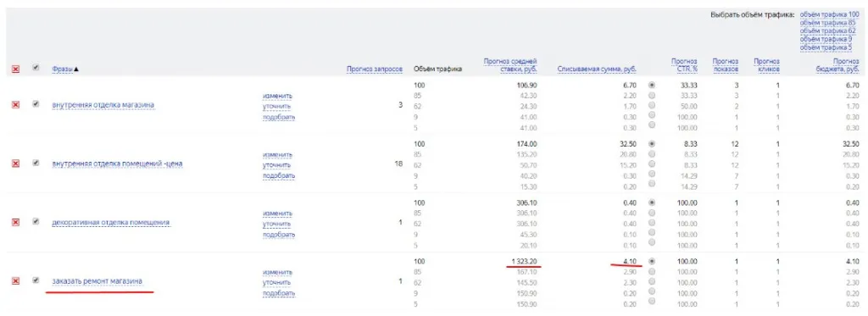The height and width of the screenshot is (316, 868).
Task: Choose 'объём трафика 62' for all phrases
Action: (827, 31)
